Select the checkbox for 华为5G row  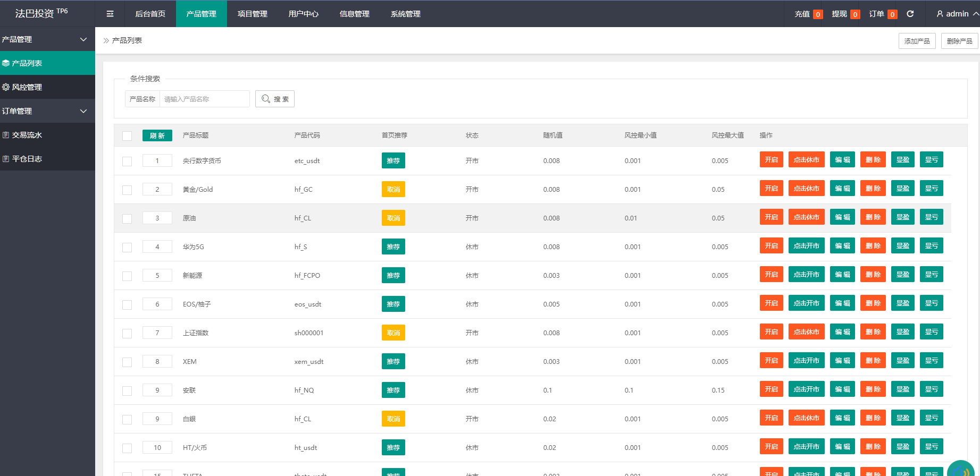coord(127,248)
